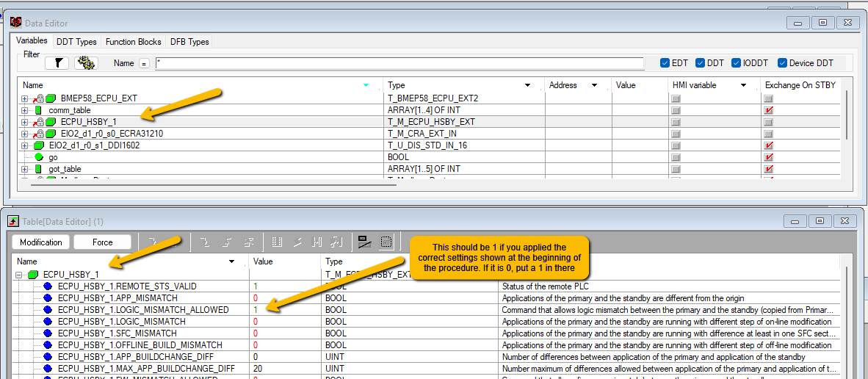Viewport: 868px width, 379px height.
Task: Click the green block icon of EIO2_d1_r0_s1_DDI1602
Action: pyautogui.click(x=38, y=145)
